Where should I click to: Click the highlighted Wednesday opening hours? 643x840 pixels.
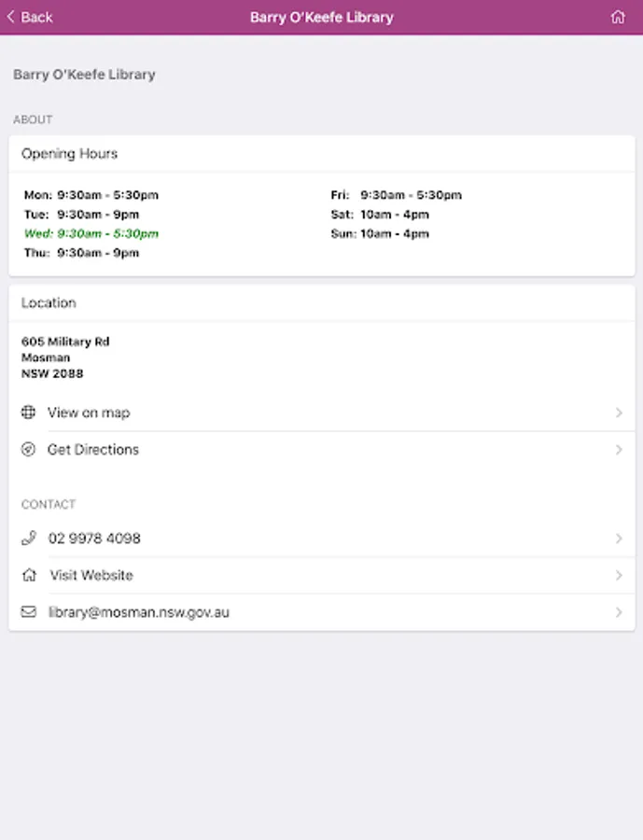(91, 233)
